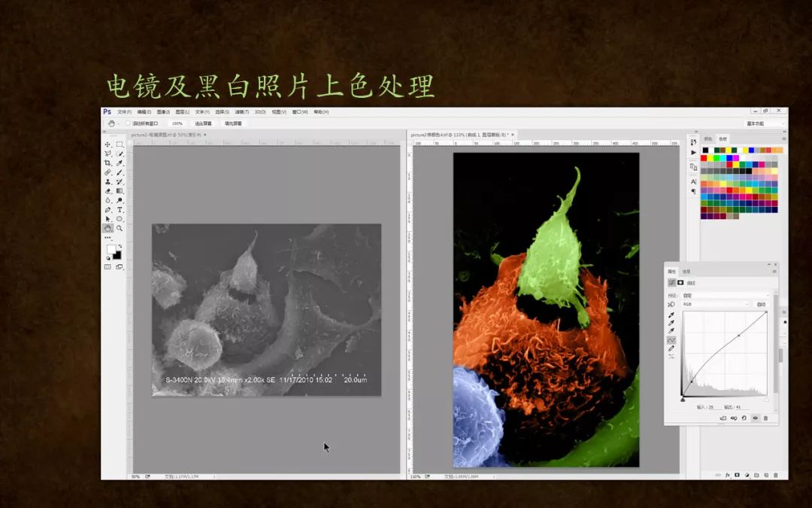This screenshot has width=812, height=508.
Task: Open the 滤镜(T) menu
Action: (242, 112)
